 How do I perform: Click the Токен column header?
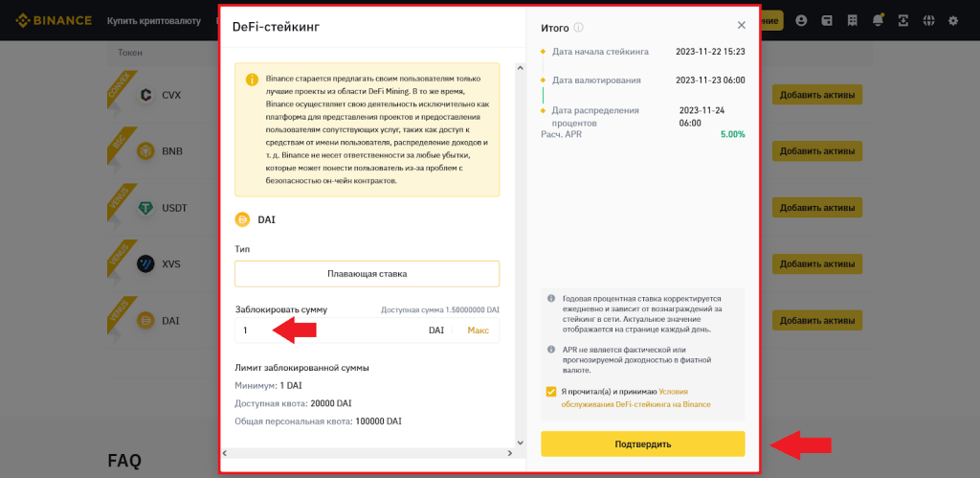pos(130,53)
